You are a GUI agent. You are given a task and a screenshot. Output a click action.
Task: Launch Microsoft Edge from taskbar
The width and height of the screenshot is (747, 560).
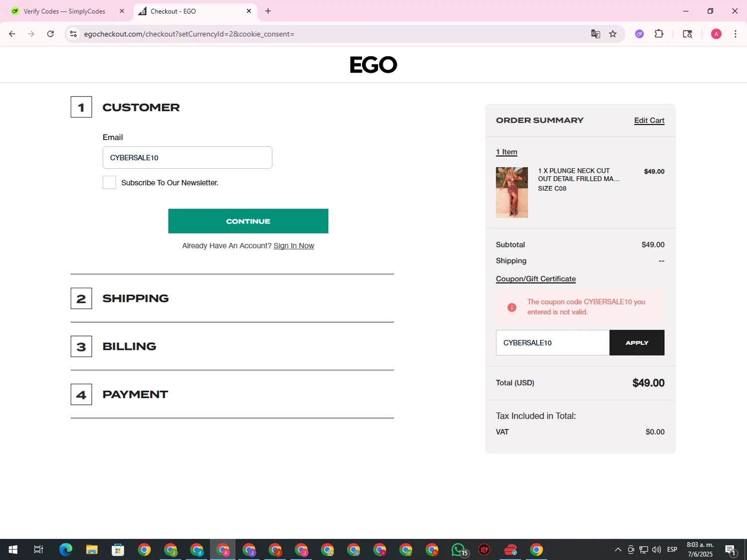66,550
